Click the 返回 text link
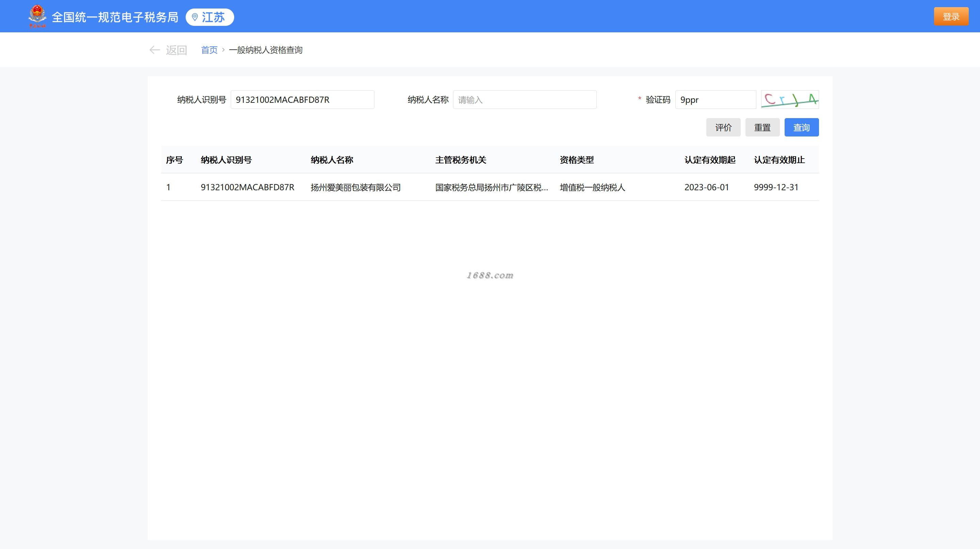Screen dimensions: 980x549 tap(176, 50)
